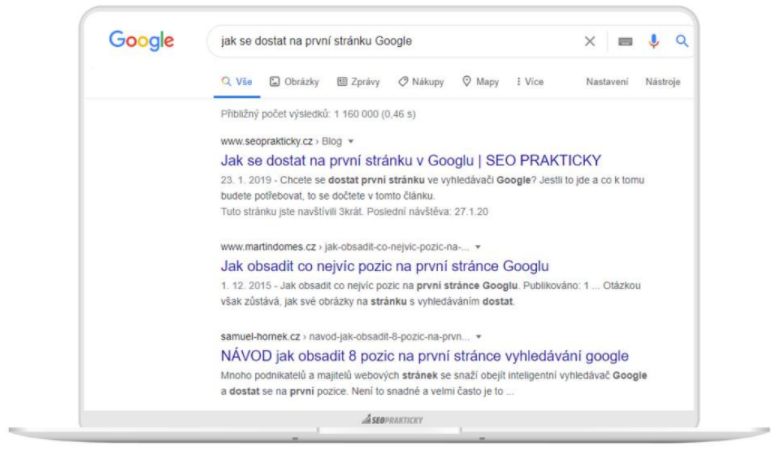
Task: Click the snippet date 23. 1. 2019
Action: pos(246,180)
